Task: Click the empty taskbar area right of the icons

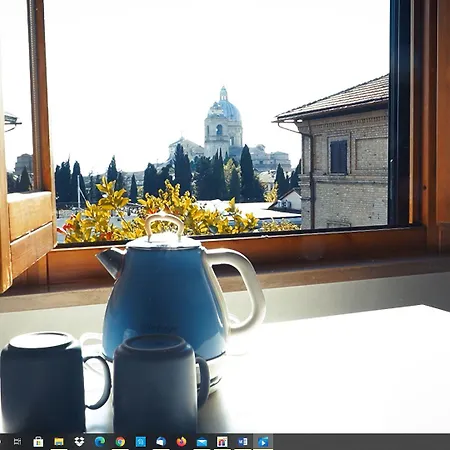Action: tap(362, 442)
